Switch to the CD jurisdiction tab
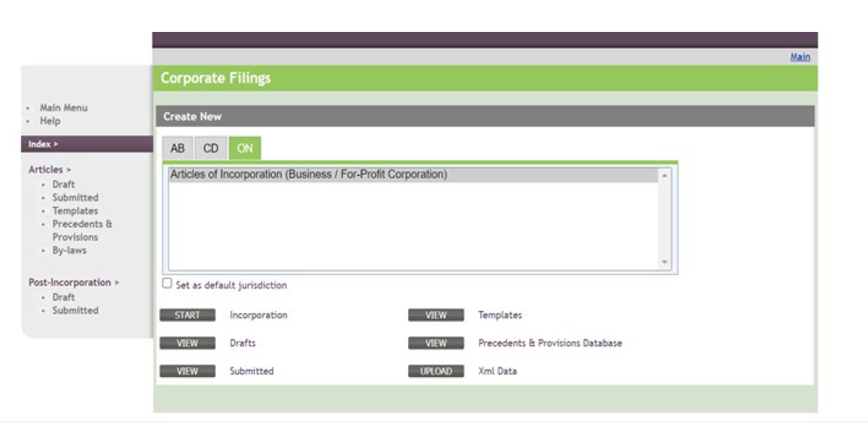This screenshot has width=868, height=423. point(211,149)
